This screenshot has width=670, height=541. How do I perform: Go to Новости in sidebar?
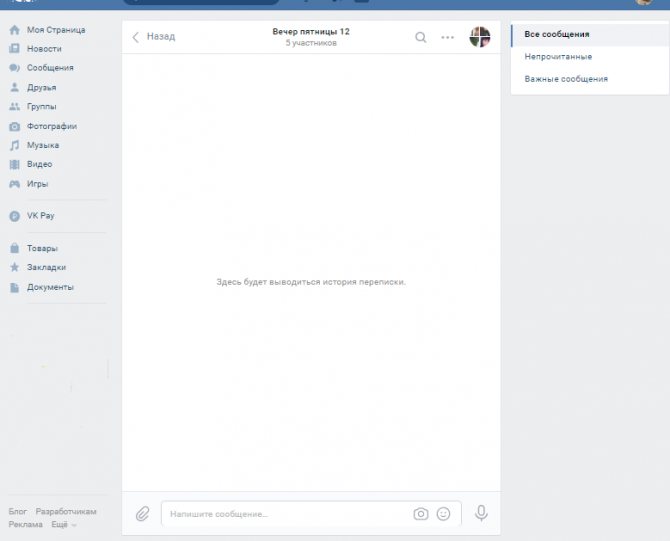pos(44,49)
